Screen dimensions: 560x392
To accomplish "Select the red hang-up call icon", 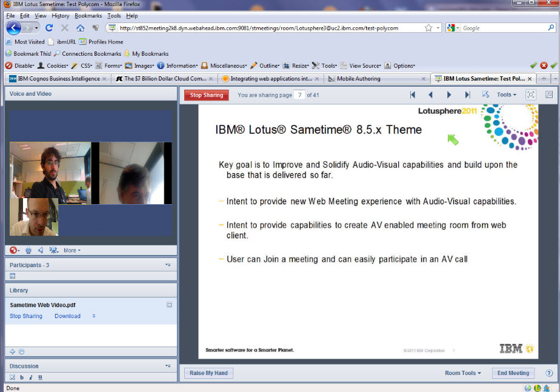I will pyautogui.click(x=13, y=250).
